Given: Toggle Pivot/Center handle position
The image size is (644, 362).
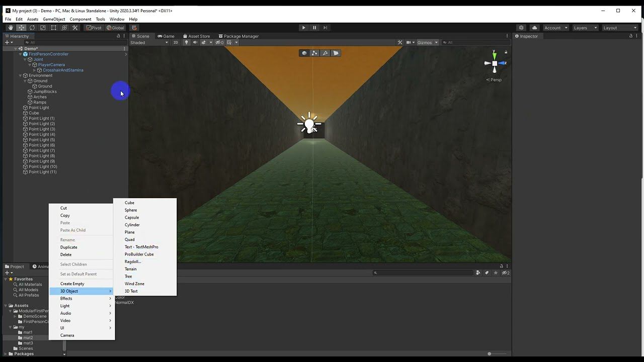Looking at the screenshot, I should (94, 28).
